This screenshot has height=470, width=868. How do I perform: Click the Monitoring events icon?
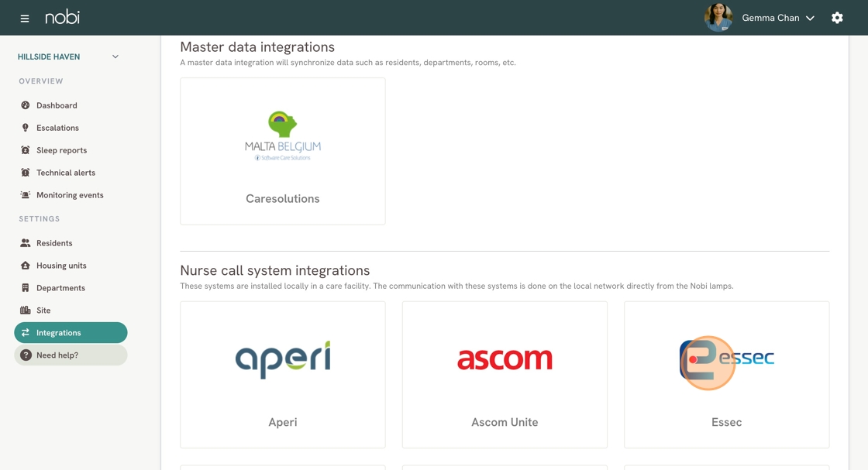point(26,195)
